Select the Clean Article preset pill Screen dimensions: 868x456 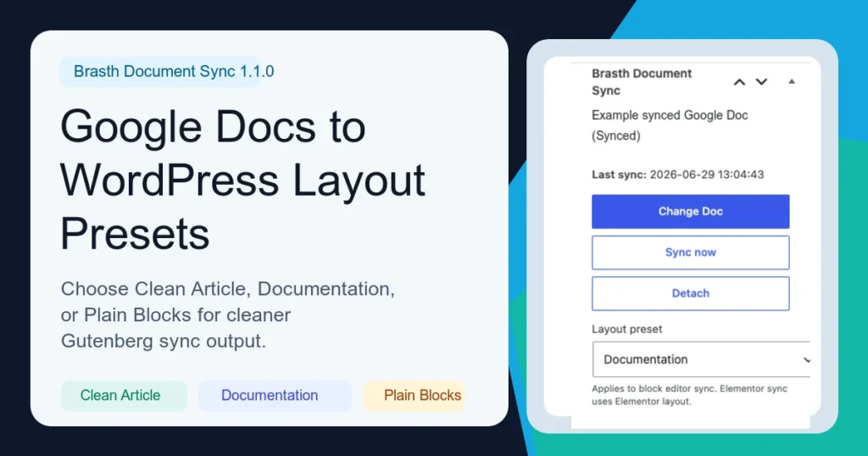[124, 396]
